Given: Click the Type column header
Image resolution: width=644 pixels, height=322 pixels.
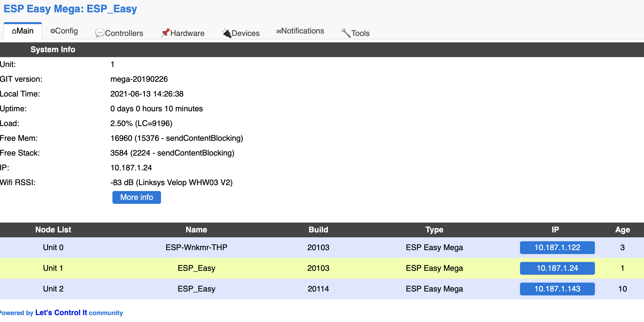Looking at the screenshot, I should (434, 230).
